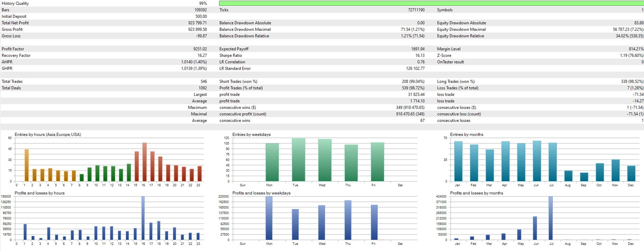Screen dimensions: 644x251
Task: Select the Total Net Profit value
Action: (197, 23)
